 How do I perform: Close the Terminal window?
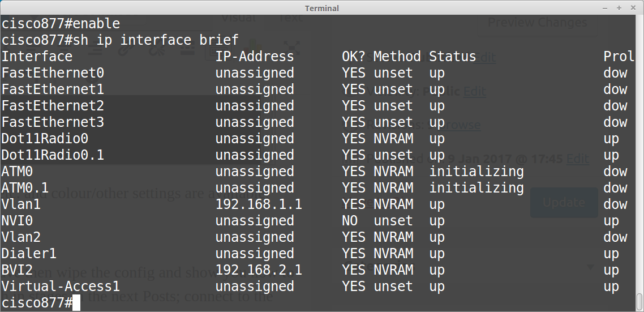[x=633, y=8]
